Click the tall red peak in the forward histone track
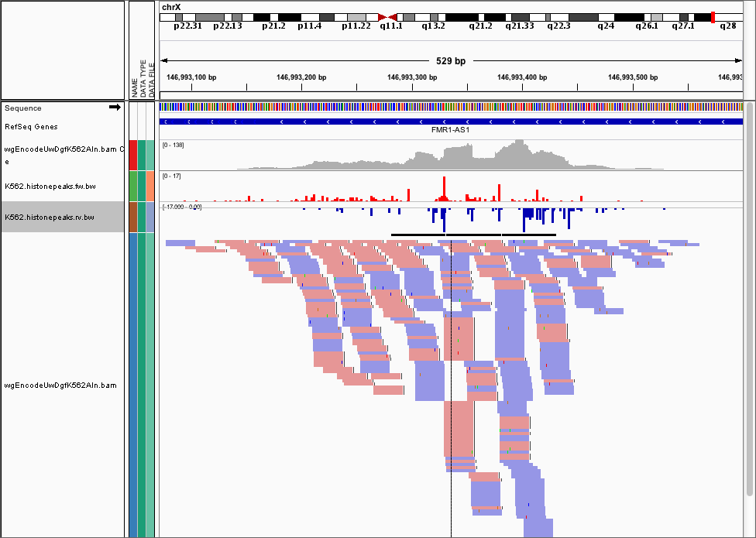The width and height of the screenshot is (756, 538). (444, 187)
